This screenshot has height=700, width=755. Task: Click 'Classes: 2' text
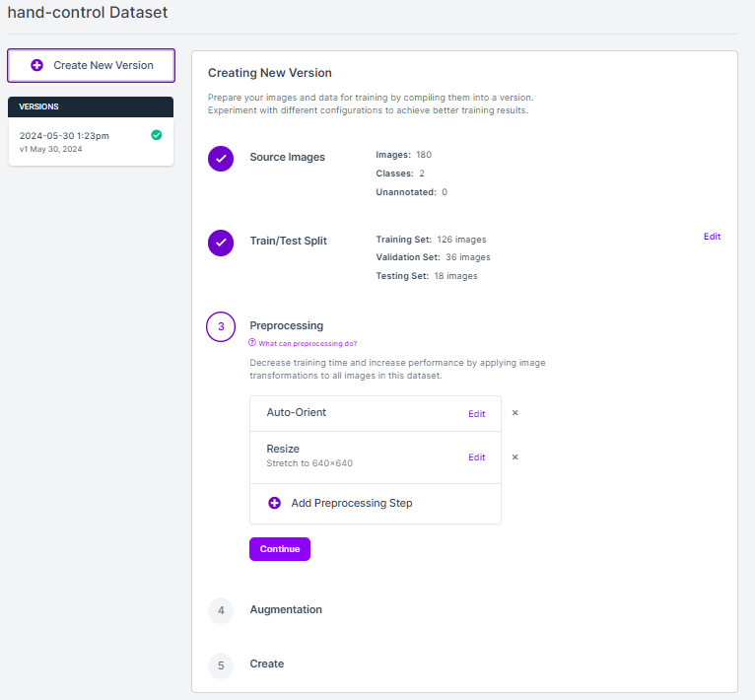point(400,174)
